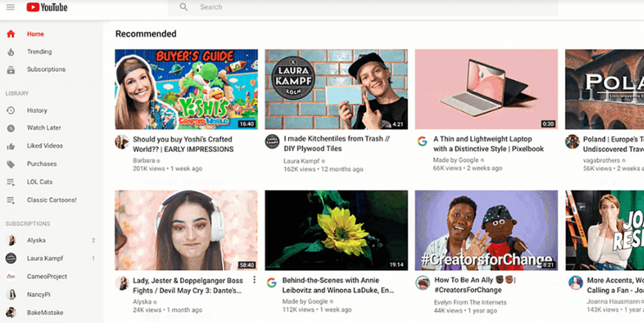Click Barbara avatar beside Yoshi video

122,142
